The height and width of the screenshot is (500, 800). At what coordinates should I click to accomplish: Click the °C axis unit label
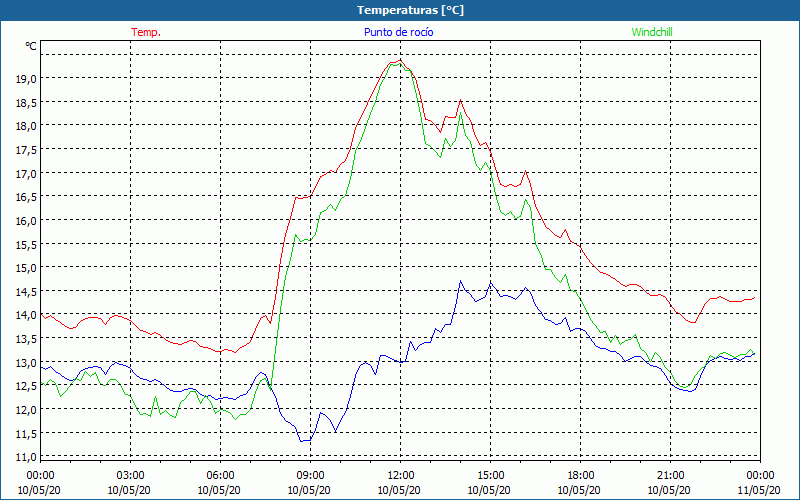pyautogui.click(x=31, y=46)
